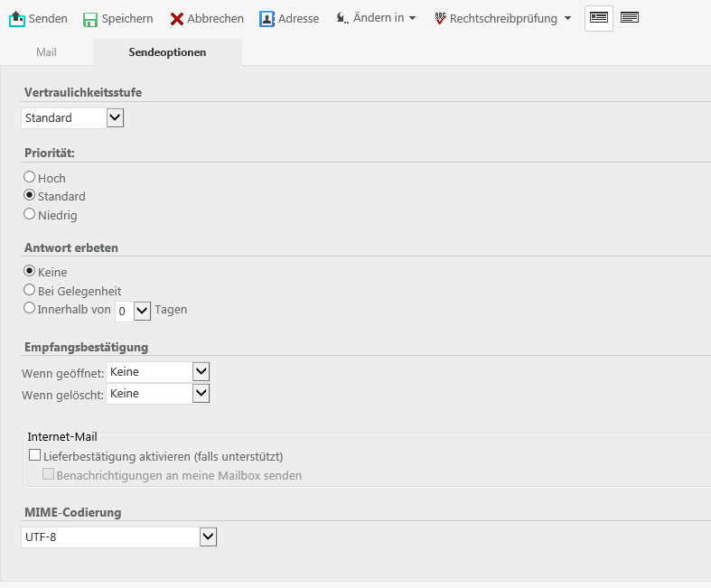Select the boxed mail layout view icon
Viewport: 711px width, 588px height.
point(599,18)
